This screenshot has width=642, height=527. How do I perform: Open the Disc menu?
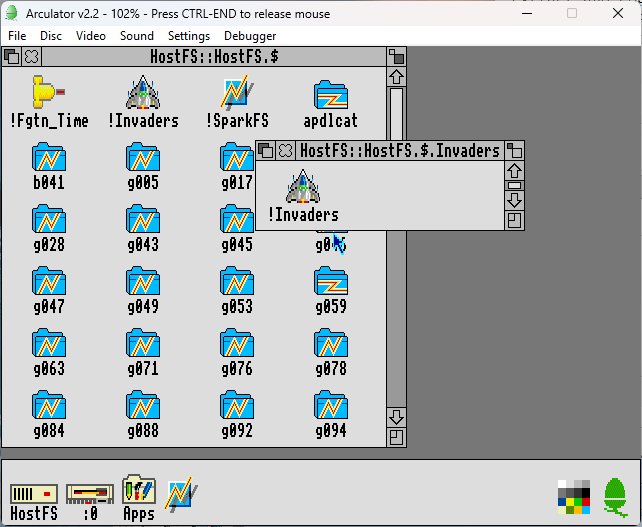pyautogui.click(x=51, y=36)
